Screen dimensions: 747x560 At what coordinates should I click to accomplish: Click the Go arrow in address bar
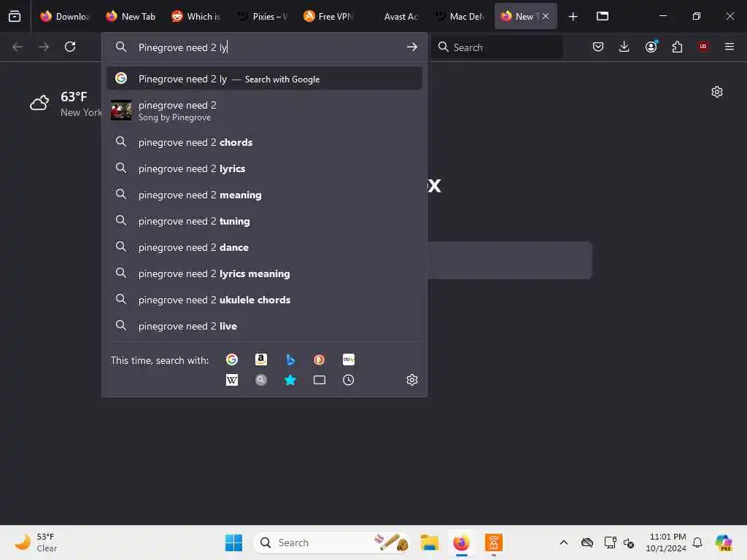(412, 47)
